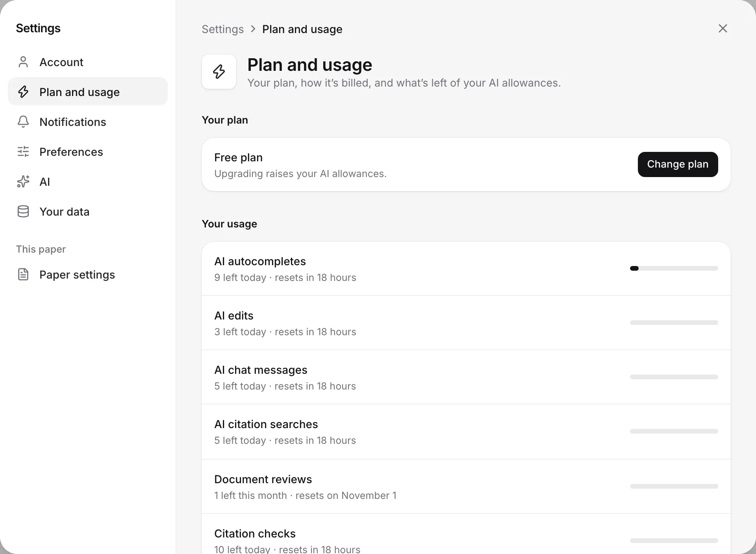Click the Change plan button

tap(678, 164)
